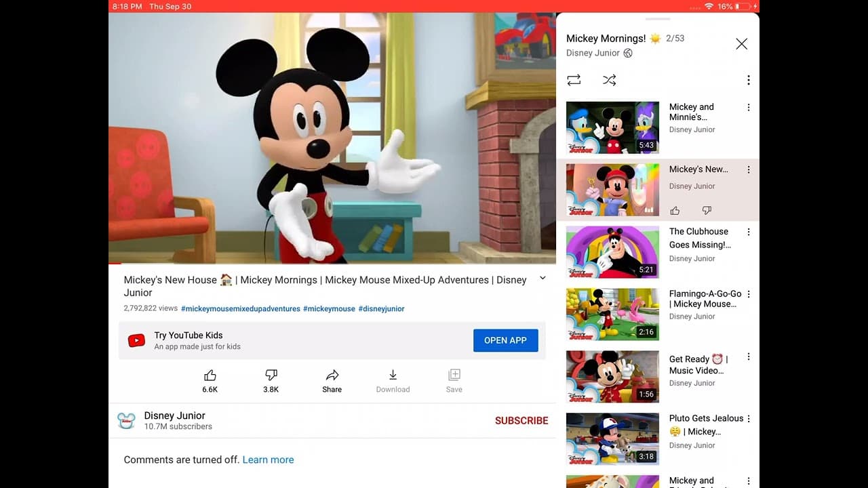Tap the 8:18 PM clock
The height and width of the screenshot is (488, 868).
point(127,6)
